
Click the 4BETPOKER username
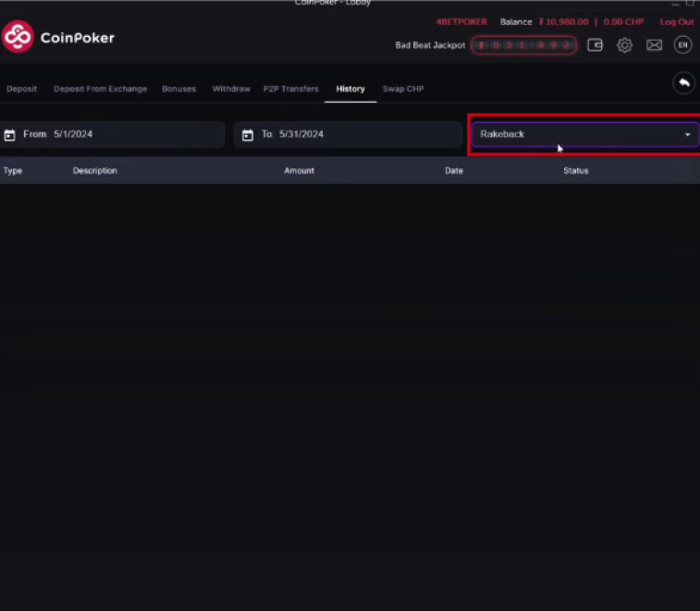[461, 22]
